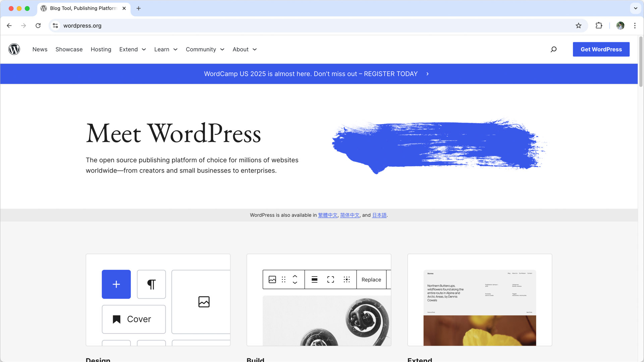
Task: Reload the page
Action: 38,25
